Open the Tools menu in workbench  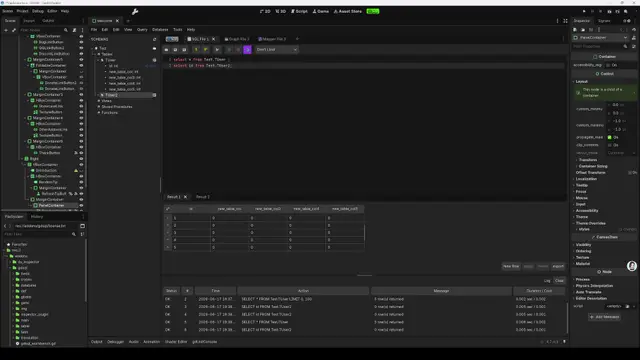tap(178, 30)
